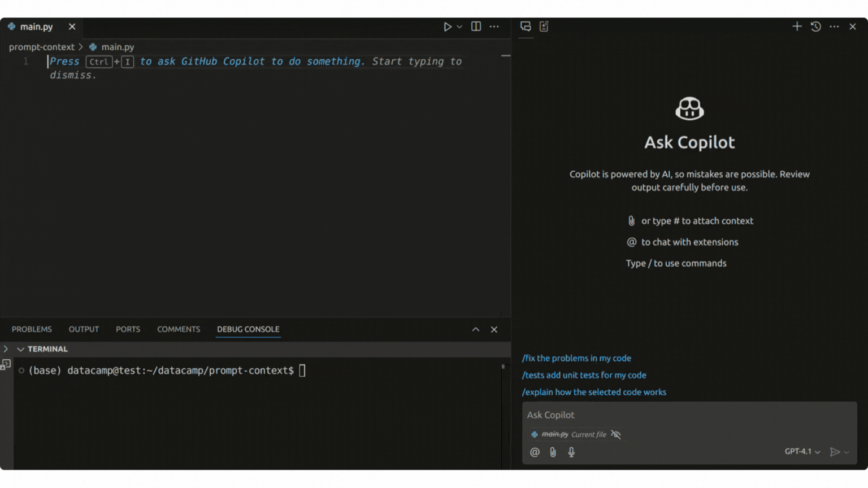Screen dimensions: 868x488
Task: Open the send options chevron
Action: (x=847, y=452)
